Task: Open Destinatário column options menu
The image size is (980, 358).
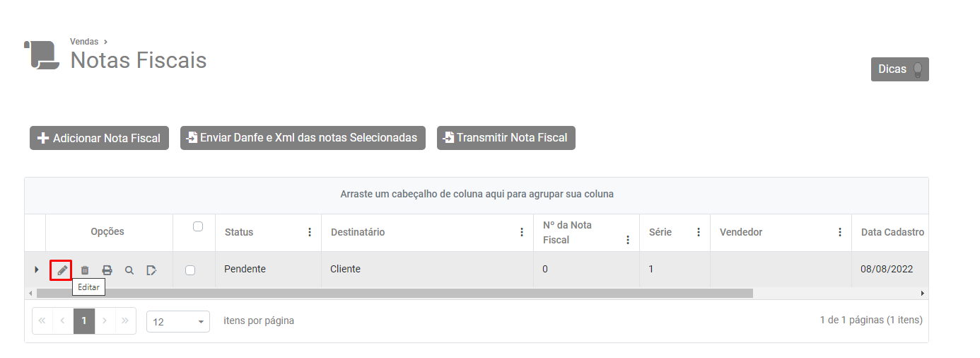Action: tap(522, 232)
